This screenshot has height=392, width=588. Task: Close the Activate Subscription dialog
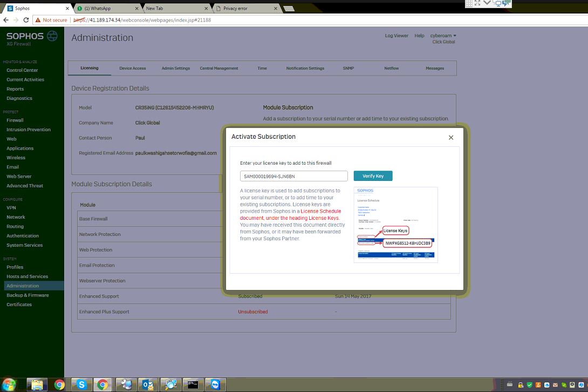point(451,138)
